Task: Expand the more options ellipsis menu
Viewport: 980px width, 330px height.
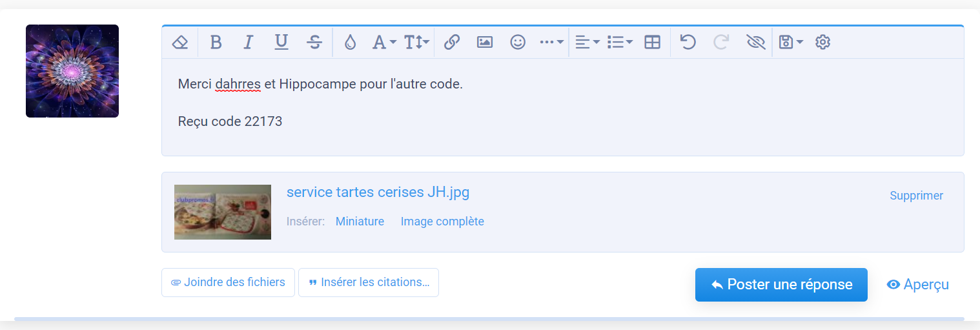Action: (551, 43)
